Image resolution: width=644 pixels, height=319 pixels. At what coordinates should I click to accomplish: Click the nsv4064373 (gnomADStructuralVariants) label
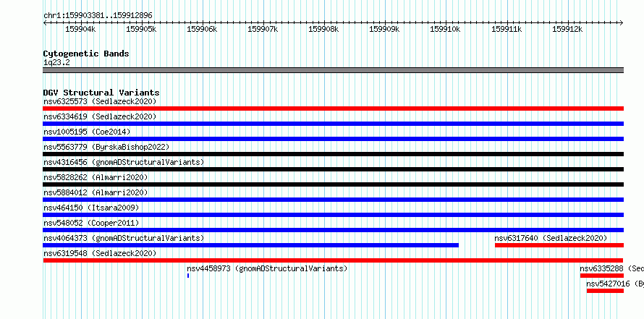pyautogui.click(x=124, y=238)
